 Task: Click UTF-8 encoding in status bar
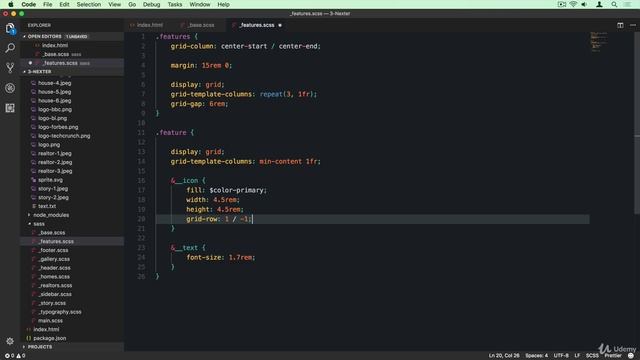(561, 356)
